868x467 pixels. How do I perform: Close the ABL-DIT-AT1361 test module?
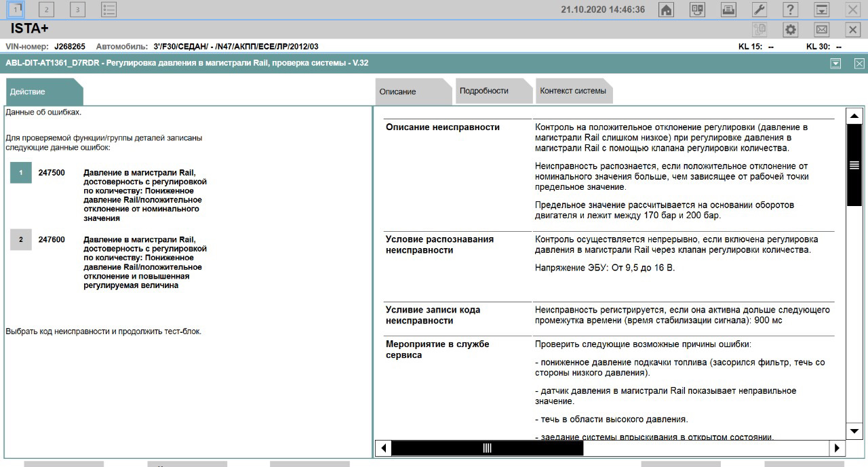pos(859,63)
